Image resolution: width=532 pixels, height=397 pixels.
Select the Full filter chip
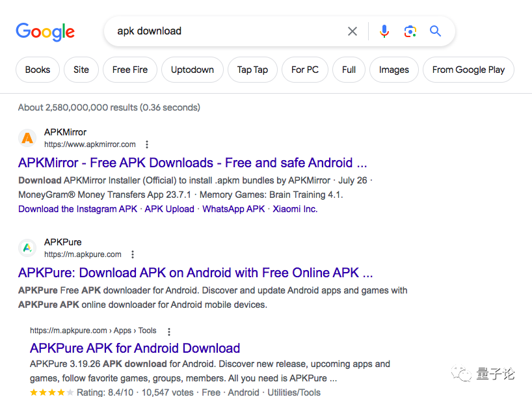click(x=349, y=70)
